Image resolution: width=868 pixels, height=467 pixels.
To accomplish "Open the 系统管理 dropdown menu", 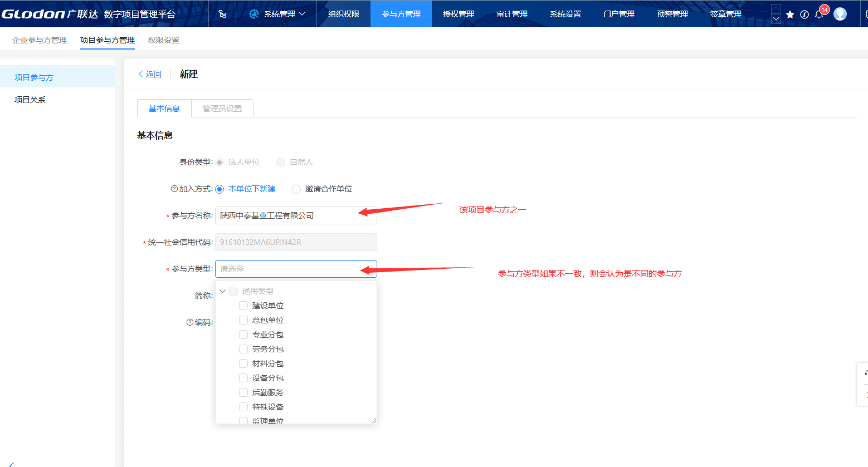I will pyautogui.click(x=277, y=14).
